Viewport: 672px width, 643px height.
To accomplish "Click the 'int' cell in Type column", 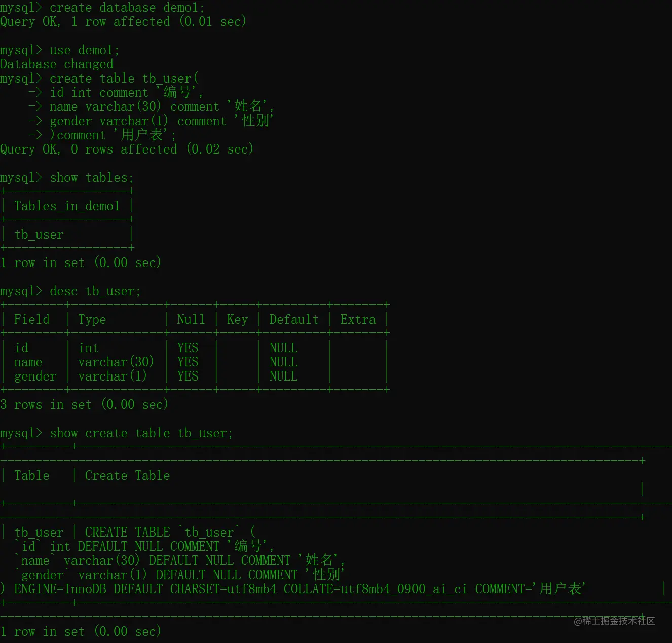I will coord(89,348).
